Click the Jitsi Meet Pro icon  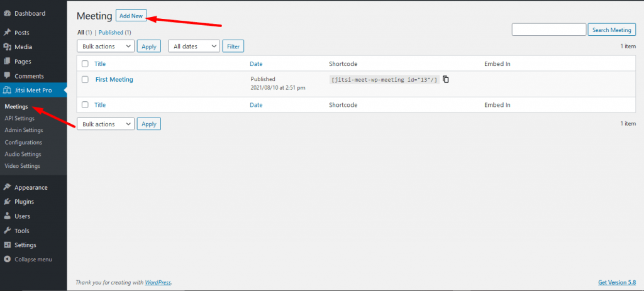coord(7,91)
